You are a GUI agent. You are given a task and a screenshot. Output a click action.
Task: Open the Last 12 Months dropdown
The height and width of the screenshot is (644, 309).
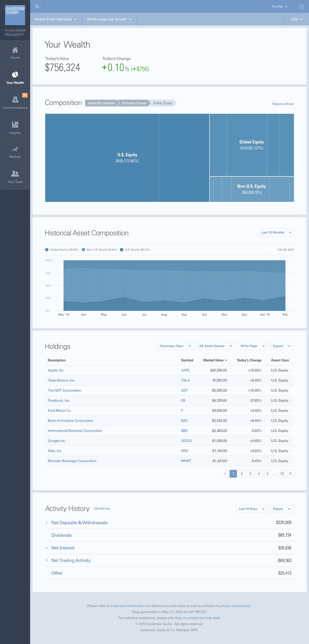(x=276, y=232)
